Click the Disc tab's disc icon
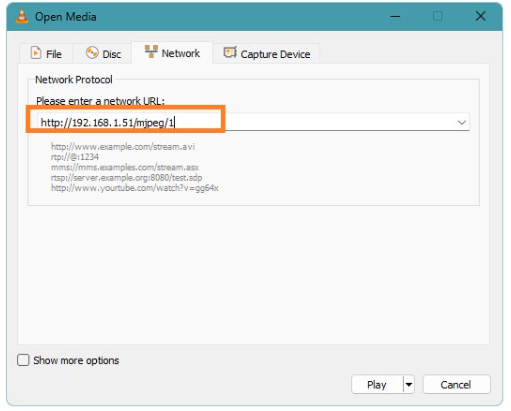This screenshot has width=511, height=411. point(92,53)
